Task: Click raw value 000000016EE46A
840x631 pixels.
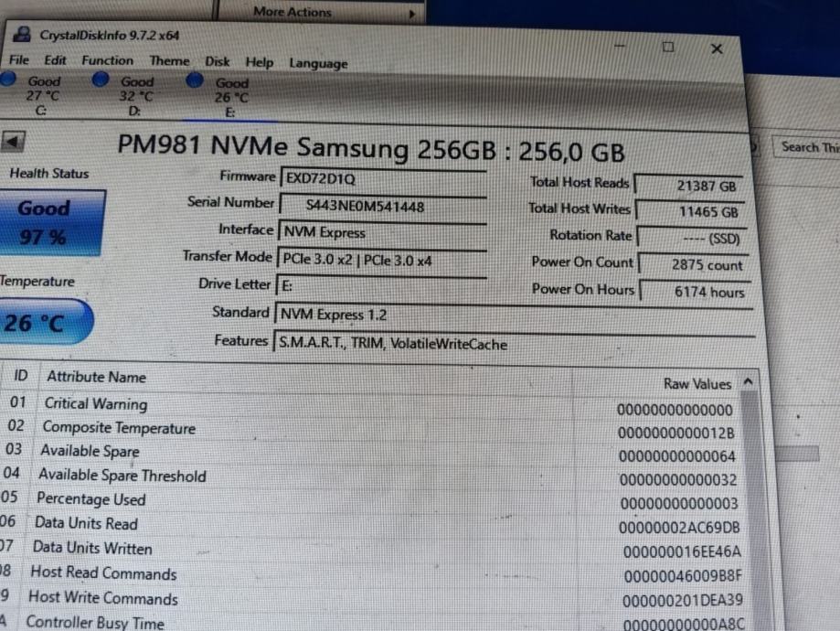Action: pyautogui.click(x=682, y=551)
